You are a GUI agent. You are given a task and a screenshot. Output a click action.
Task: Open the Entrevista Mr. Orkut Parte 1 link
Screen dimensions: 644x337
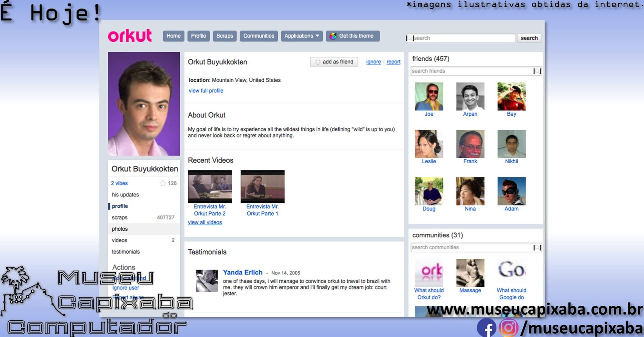coord(263,210)
